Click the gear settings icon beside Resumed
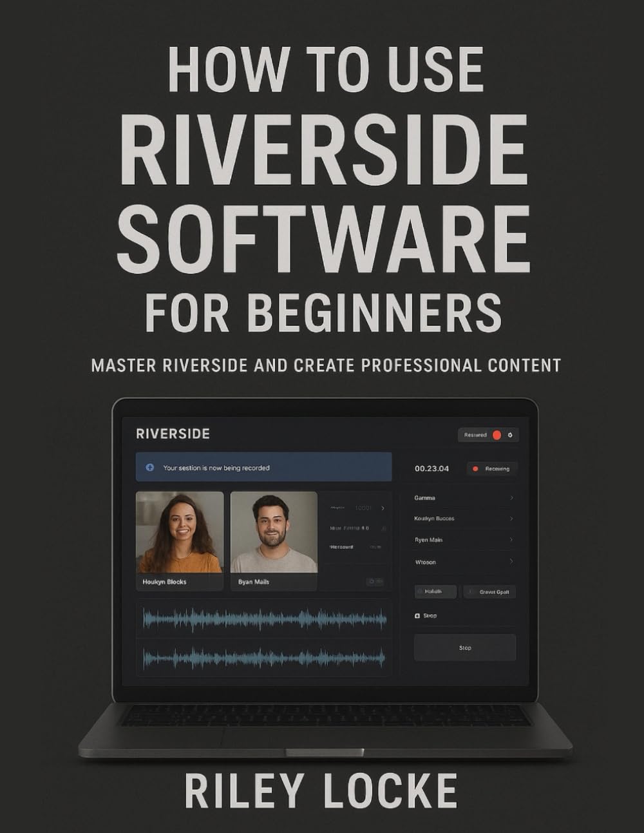The height and width of the screenshot is (833, 644). coord(510,436)
